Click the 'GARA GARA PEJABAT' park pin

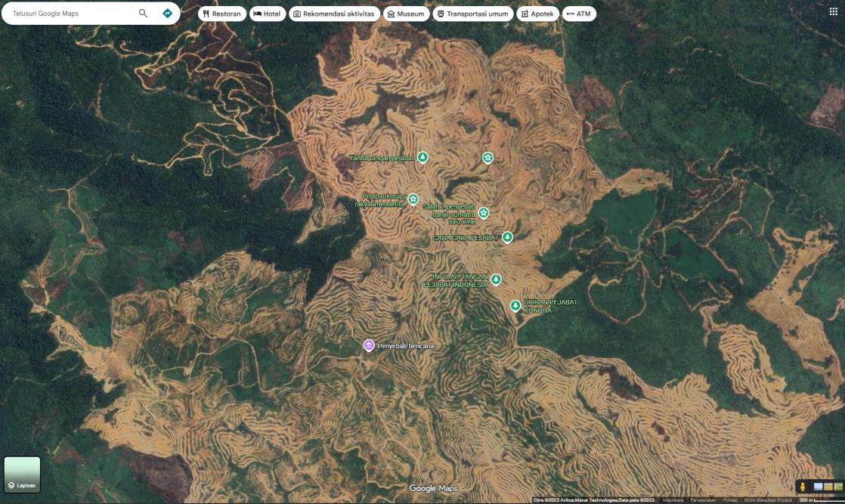[x=507, y=237]
